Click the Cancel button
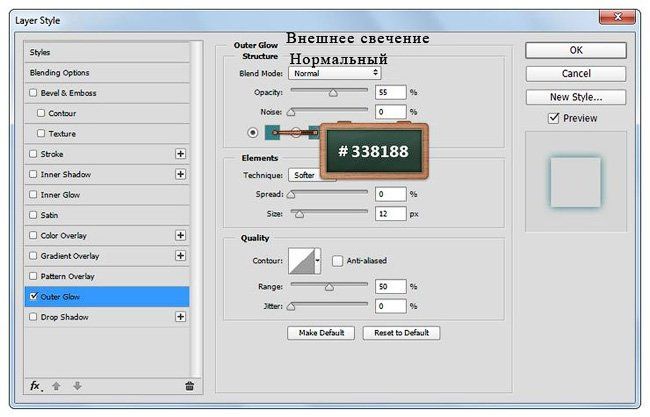The width and height of the screenshot is (650, 417). pos(576,74)
